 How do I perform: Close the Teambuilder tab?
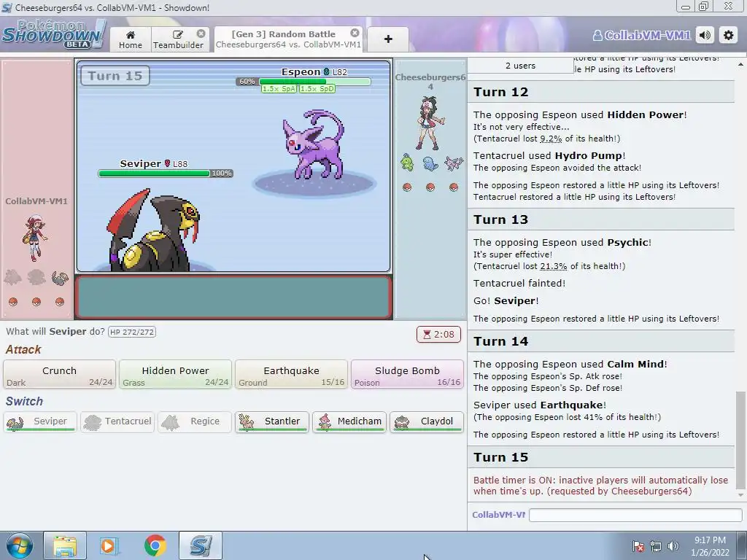pos(201,34)
